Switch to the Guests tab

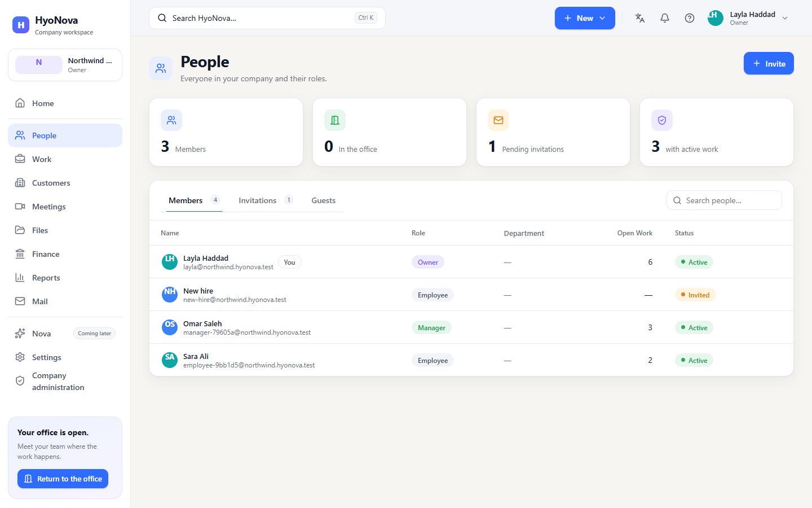[324, 200]
